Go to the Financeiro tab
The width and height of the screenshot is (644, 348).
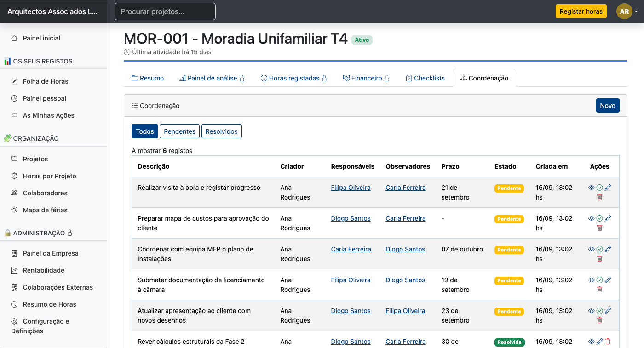click(366, 78)
